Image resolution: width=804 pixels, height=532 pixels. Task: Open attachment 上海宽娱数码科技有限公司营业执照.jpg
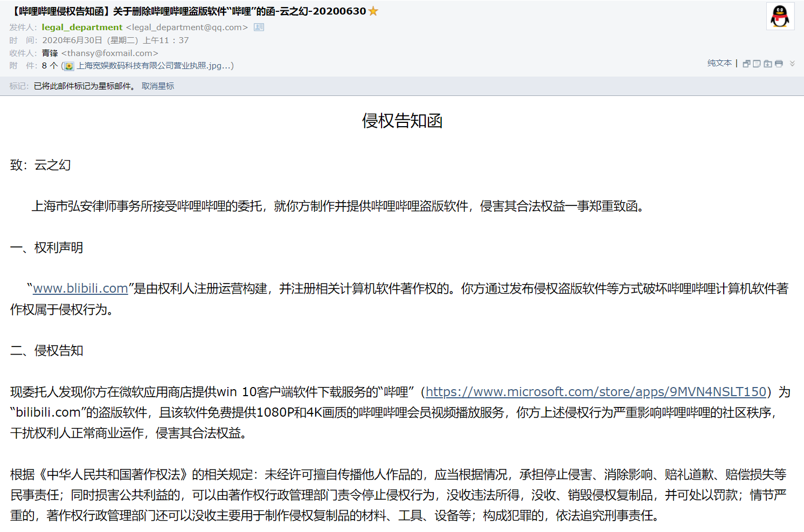pyautogui.click(x=153, y=66)
